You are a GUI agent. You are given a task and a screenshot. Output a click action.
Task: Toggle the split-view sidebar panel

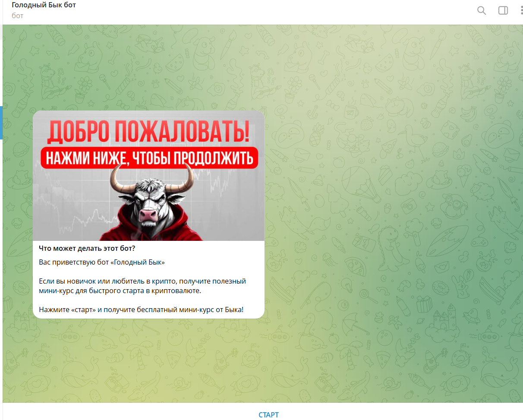(x=503, y=10)
